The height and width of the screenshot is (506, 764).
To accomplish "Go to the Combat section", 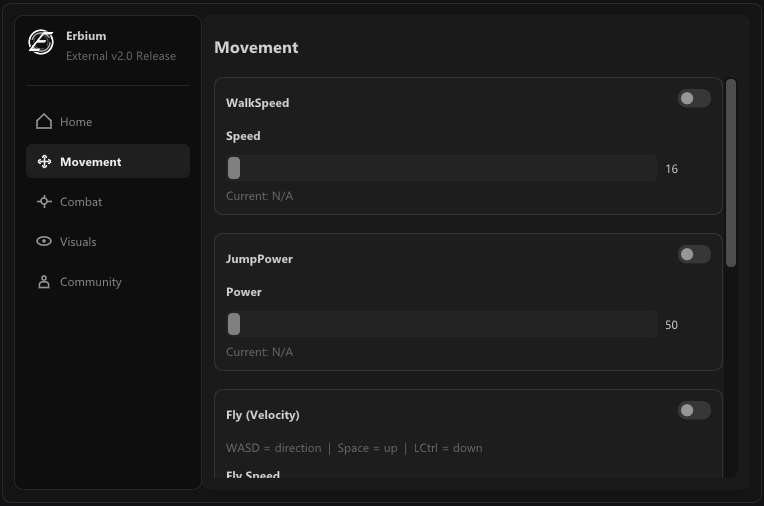I will click(108, 201).
